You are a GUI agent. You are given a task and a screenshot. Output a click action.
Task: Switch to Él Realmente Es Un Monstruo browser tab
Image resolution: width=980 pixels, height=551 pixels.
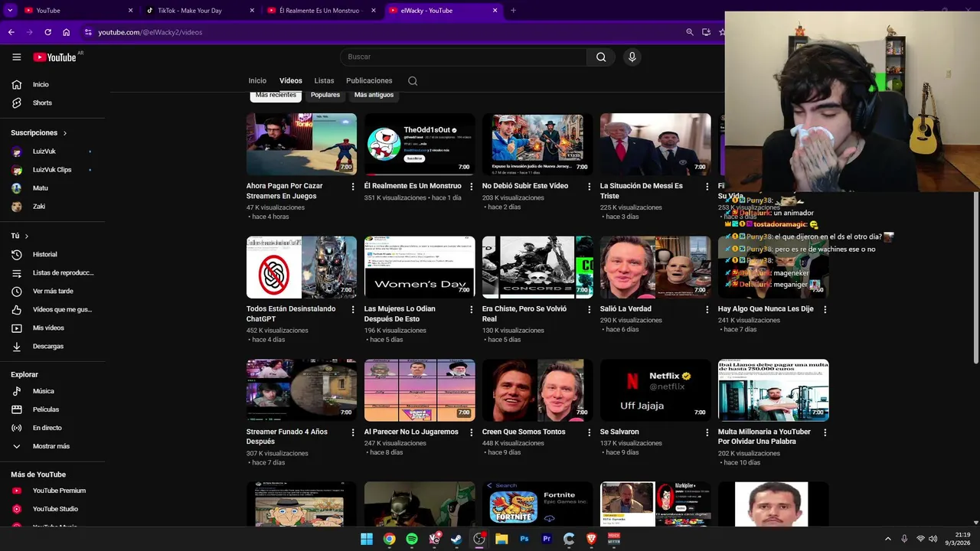pyautogui.click(x=322, y=11)
